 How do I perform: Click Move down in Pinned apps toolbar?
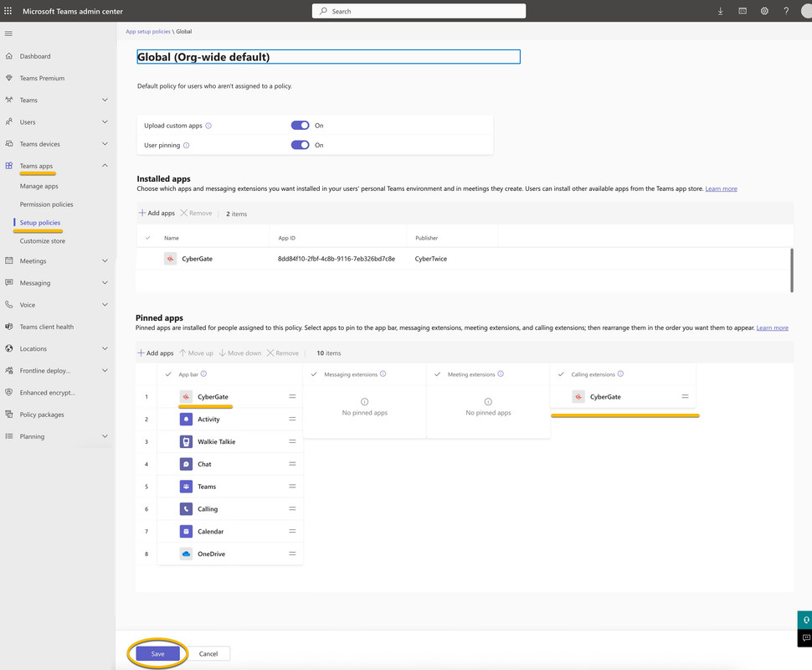click(x=240, y=353)
